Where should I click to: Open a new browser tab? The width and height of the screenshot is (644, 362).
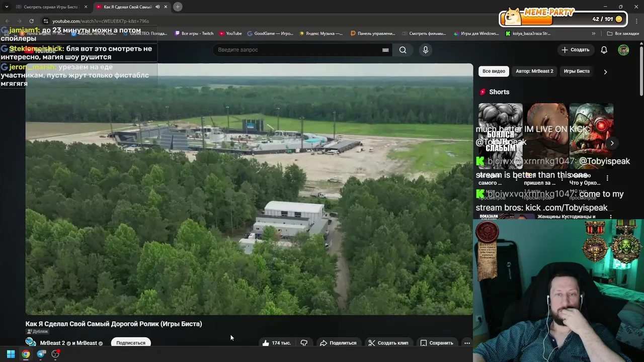tap(178, 7)
